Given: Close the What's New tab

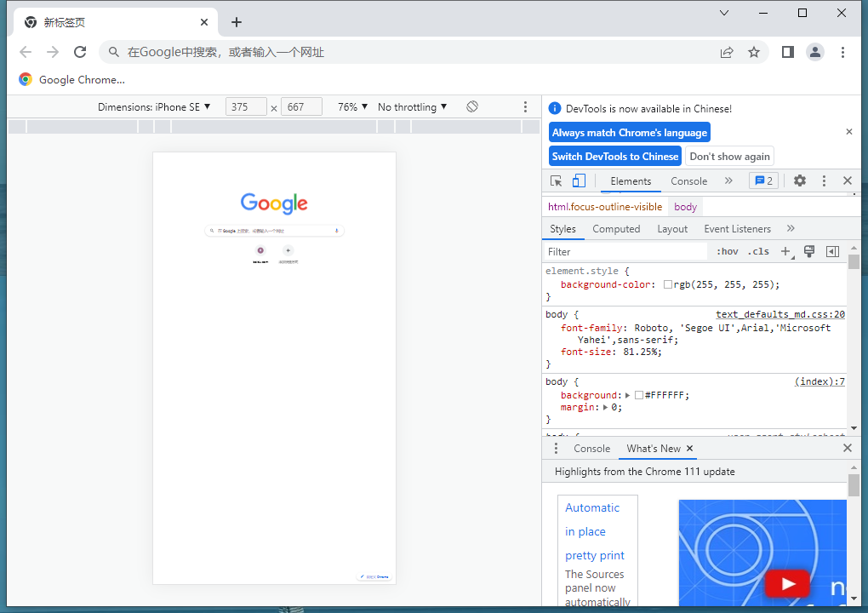Looking at the screenshot, I should [x=690, y=449].
